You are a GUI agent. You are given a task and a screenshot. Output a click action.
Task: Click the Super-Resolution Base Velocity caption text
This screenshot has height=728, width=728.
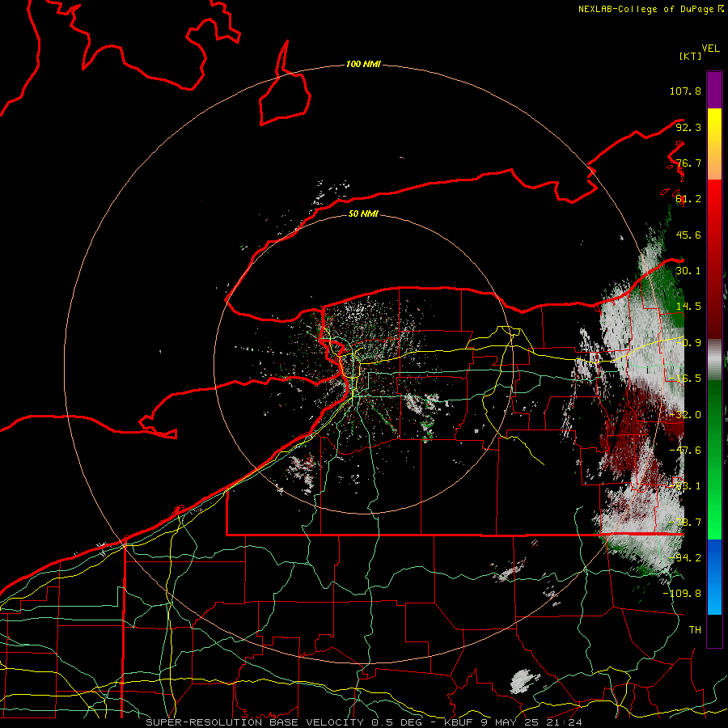[x=363, y=722]
